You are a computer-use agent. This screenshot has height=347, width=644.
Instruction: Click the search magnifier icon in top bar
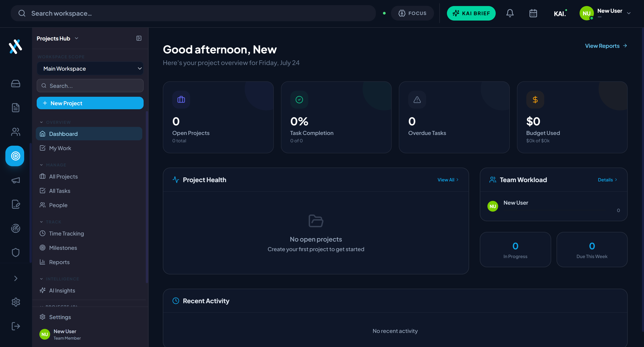[22, 13]
